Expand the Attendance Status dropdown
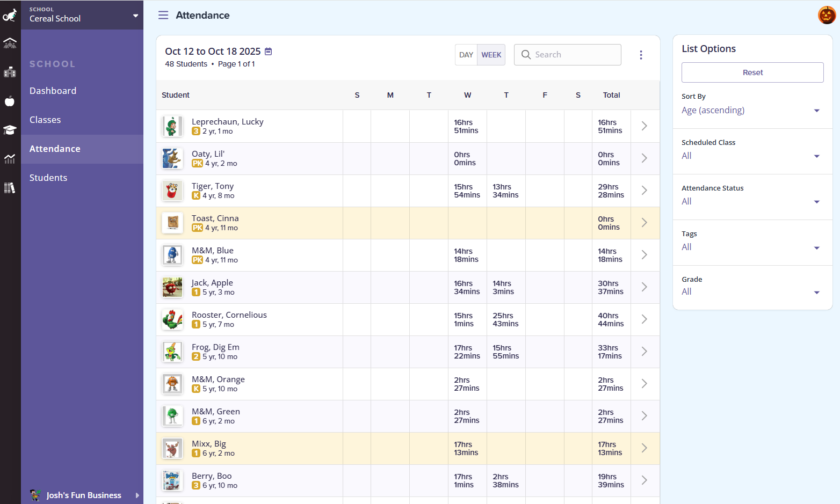 point(751,201)
